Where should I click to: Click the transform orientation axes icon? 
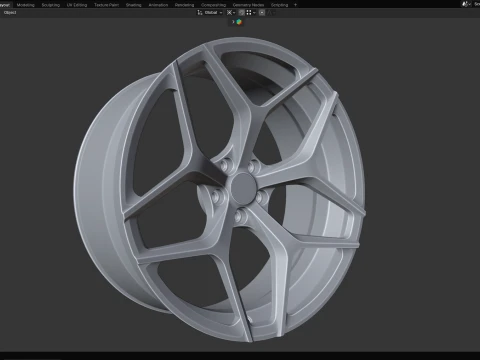200,12
